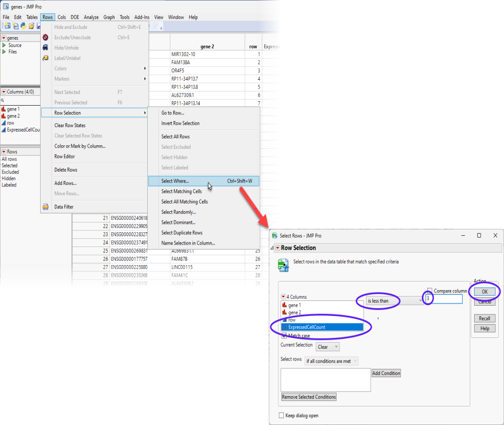
Task: Click the Label/Unlabel tag icon in the Rows menu
Action: coord(46,58)
